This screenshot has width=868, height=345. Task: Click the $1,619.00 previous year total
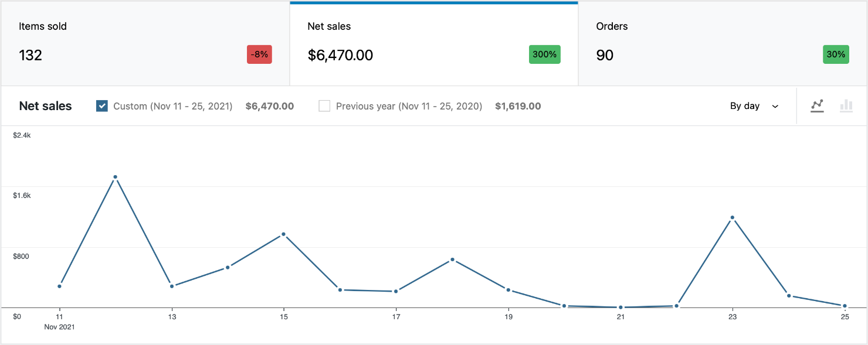pos(518,106)
